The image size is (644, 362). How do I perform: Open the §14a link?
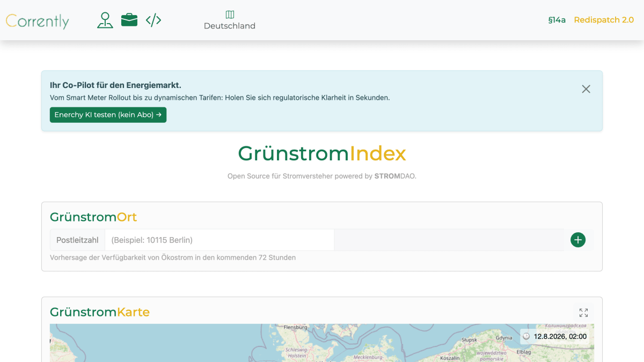click(x=557, y=20)
